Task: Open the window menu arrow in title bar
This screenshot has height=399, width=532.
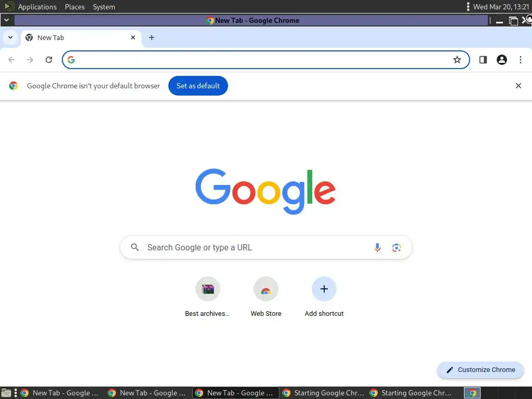Action: tap(6, 20)
